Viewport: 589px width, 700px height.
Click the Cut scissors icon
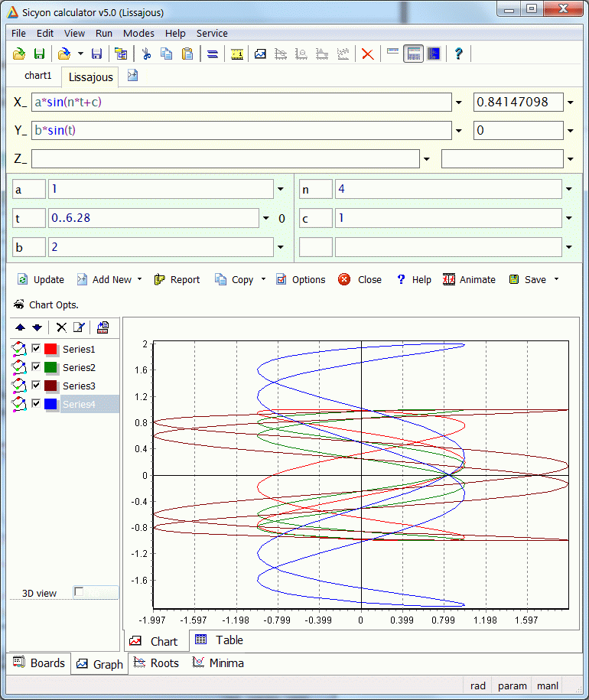click(x=146, y=54)
